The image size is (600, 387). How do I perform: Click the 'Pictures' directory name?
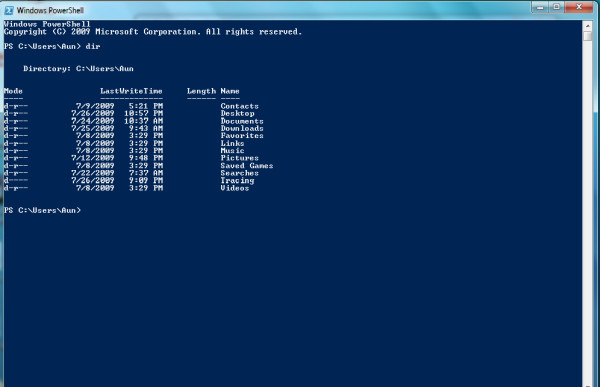click(x=240, y=158)
